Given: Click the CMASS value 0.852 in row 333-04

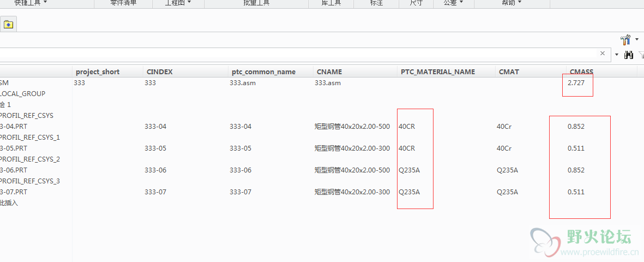Looking at the screenshot, I should click(x=576, y=127).
